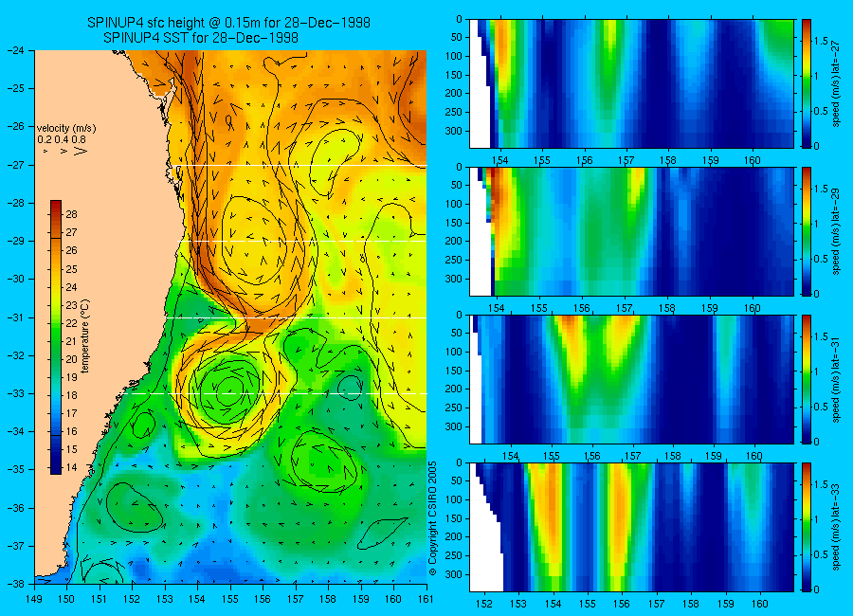Screen dimensions: 853x616
Task: Open the lat=-29 speed cross-section panel
Action: tap(631, 231)
